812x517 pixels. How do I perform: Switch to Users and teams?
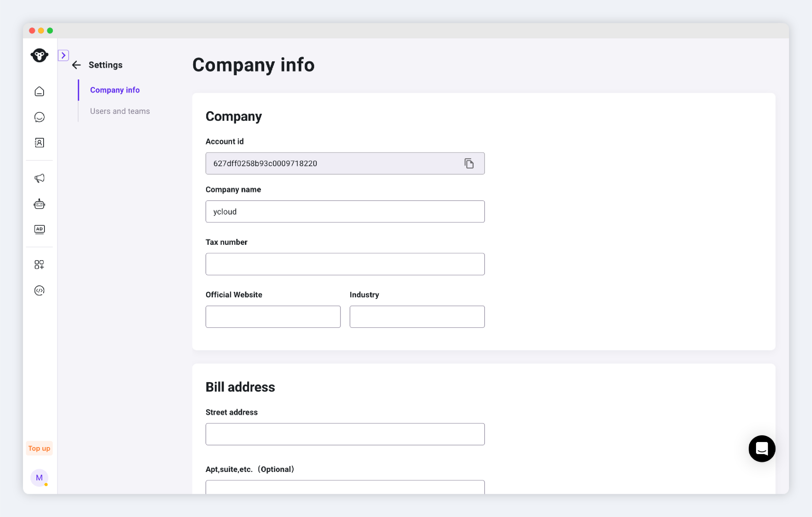[120, 111]
